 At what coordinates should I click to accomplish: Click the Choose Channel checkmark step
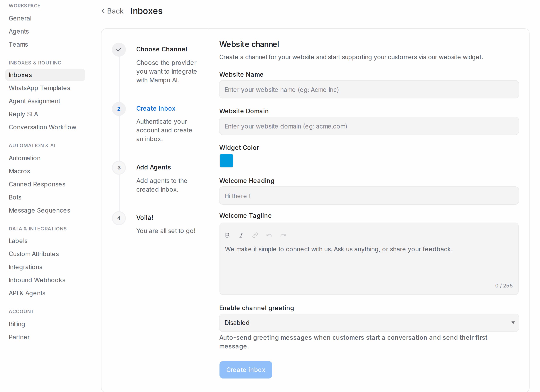click(x=119, y=49)
